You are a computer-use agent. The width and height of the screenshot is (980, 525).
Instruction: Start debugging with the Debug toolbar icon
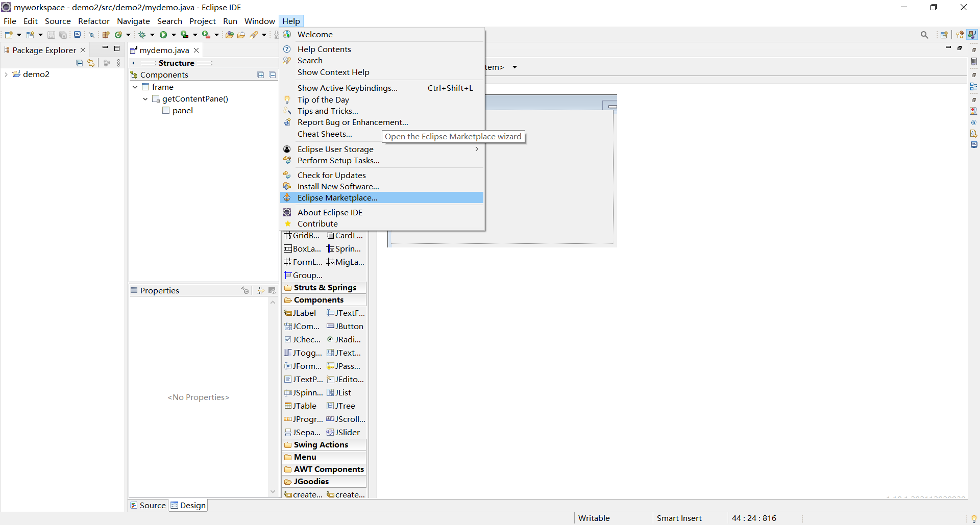click(x=143, y=35)
